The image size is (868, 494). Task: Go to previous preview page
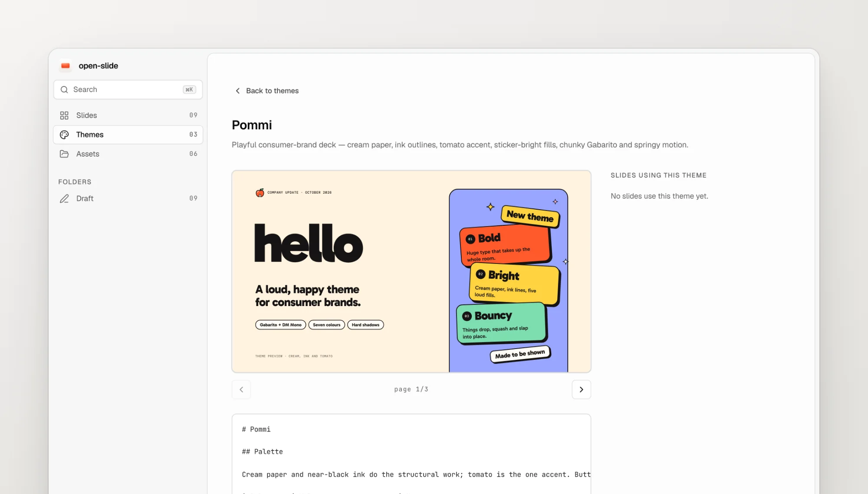coord(241,389)
